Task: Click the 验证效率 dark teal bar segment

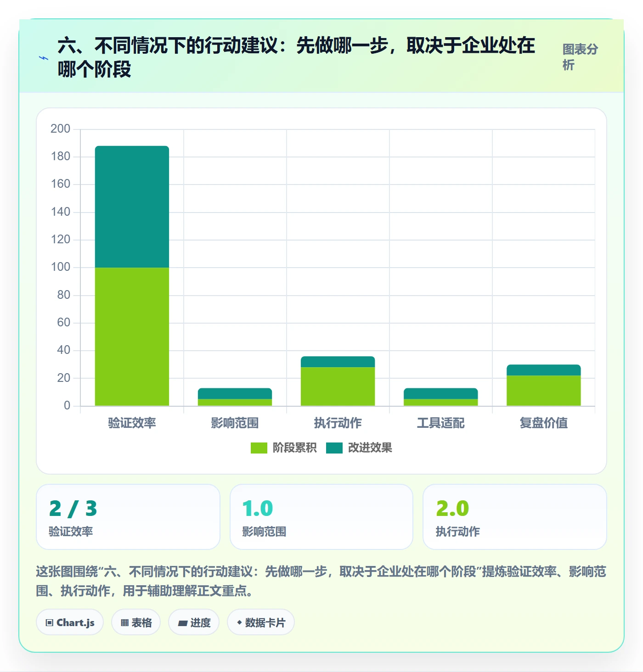Action: [132, 207]
